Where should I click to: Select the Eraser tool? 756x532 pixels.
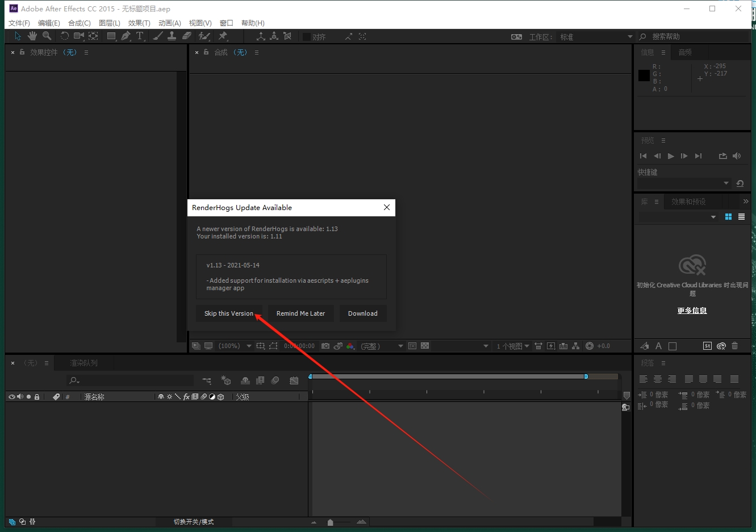coord(186,36)
